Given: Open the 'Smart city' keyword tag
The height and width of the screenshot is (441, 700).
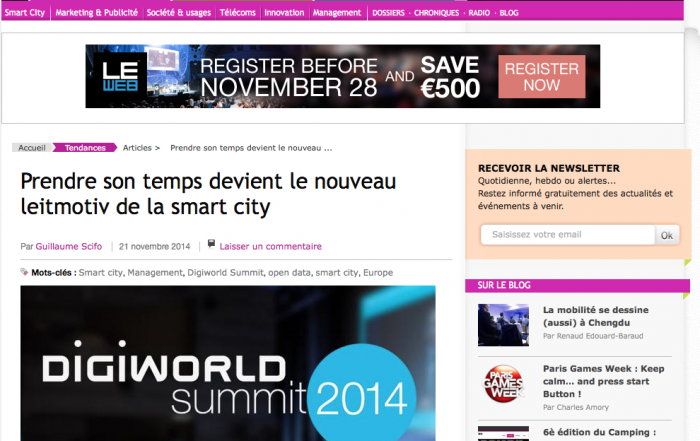Looking at the screenshot, I should tap(100, 272).
